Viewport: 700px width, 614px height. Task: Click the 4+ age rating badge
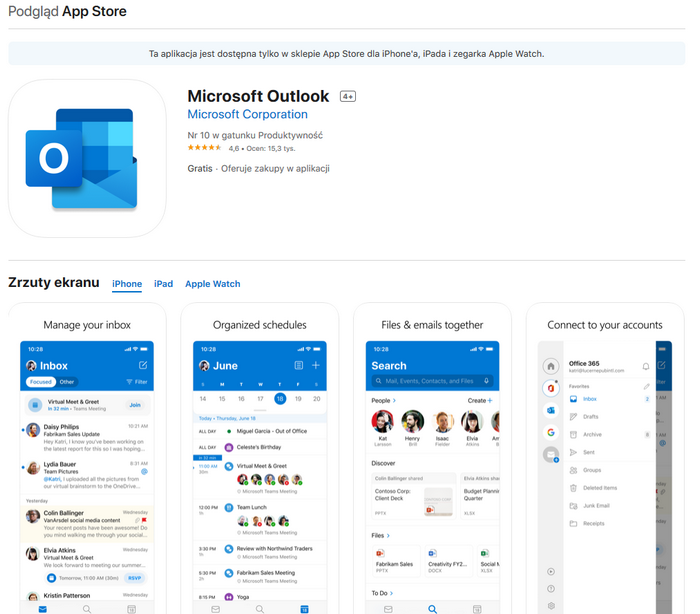348,96
